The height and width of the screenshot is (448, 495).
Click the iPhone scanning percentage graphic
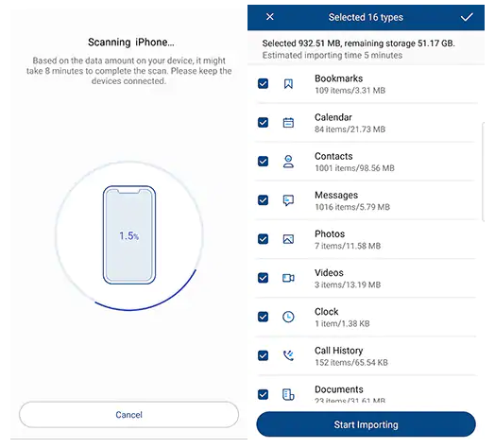(129, 235)
